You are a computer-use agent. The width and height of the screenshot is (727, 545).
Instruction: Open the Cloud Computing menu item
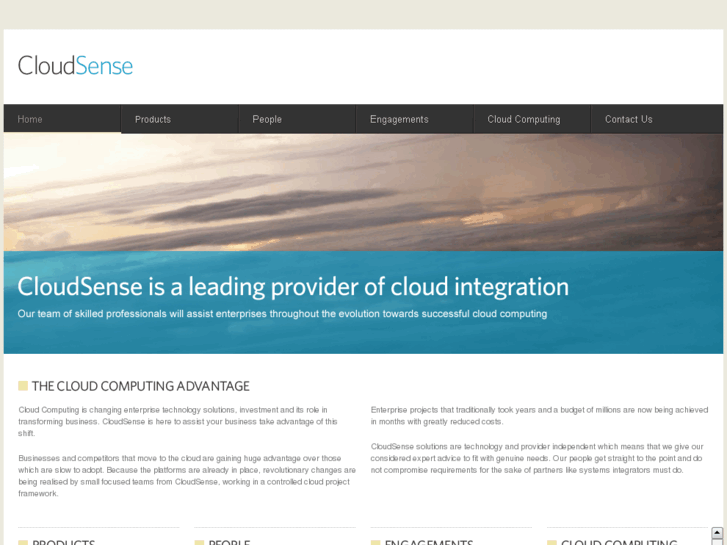[x=532, y=119]
